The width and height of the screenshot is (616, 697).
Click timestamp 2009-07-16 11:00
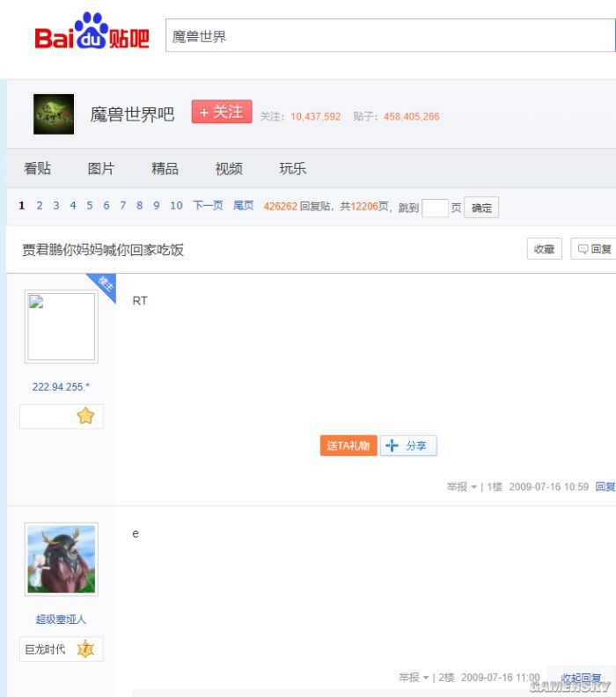[x=501, y=678]
